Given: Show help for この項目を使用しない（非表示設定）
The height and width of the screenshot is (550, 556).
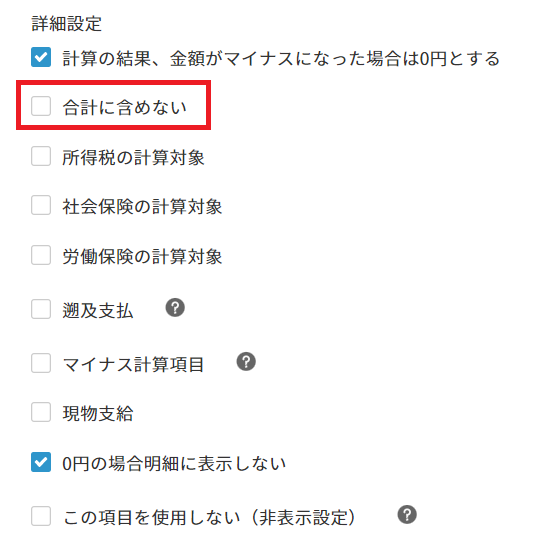Looking at the screenshot, I should coord(407,515).
